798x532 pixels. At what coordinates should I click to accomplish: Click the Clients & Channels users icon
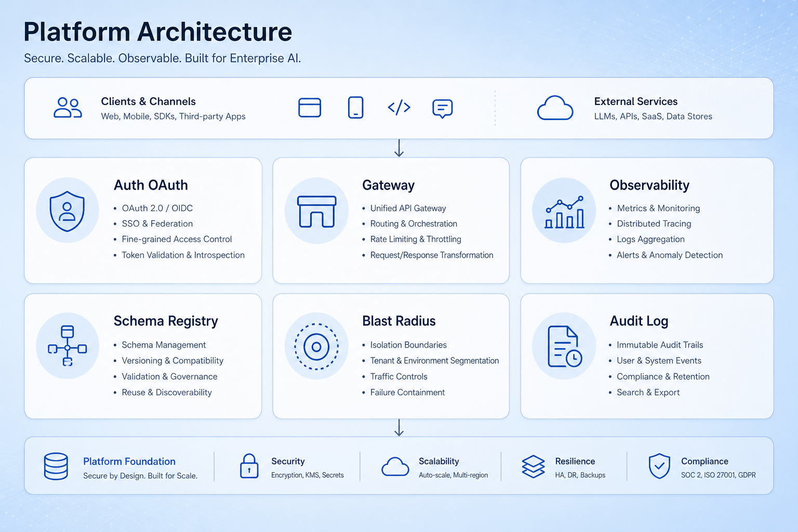[68, 108]
